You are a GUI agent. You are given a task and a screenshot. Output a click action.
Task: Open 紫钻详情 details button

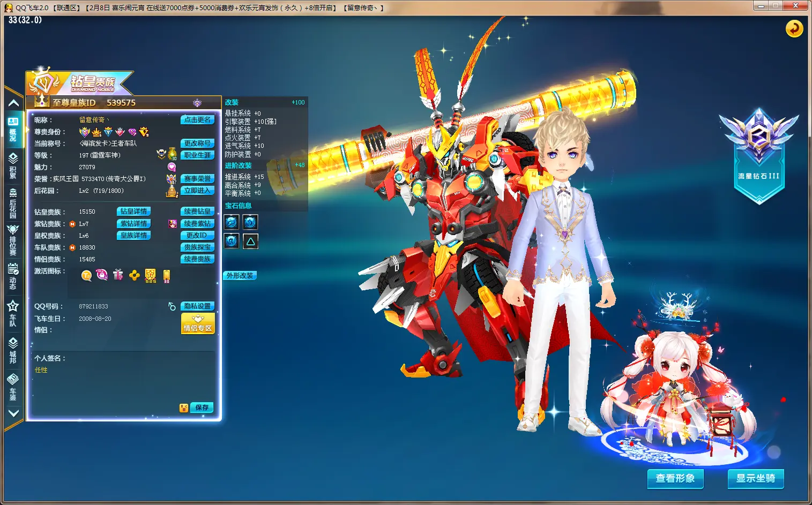tap(133, 224)
